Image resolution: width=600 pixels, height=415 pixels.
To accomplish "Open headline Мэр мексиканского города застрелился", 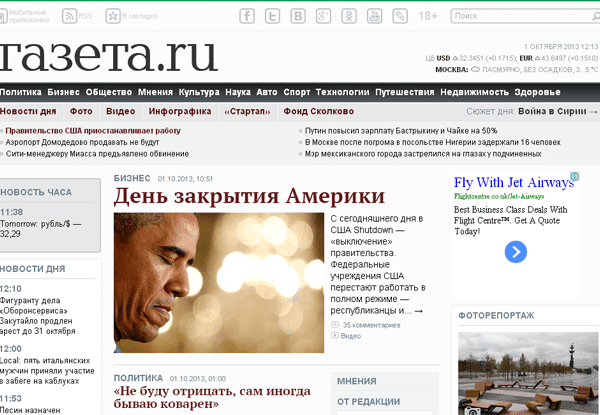I will coord(423,154).
